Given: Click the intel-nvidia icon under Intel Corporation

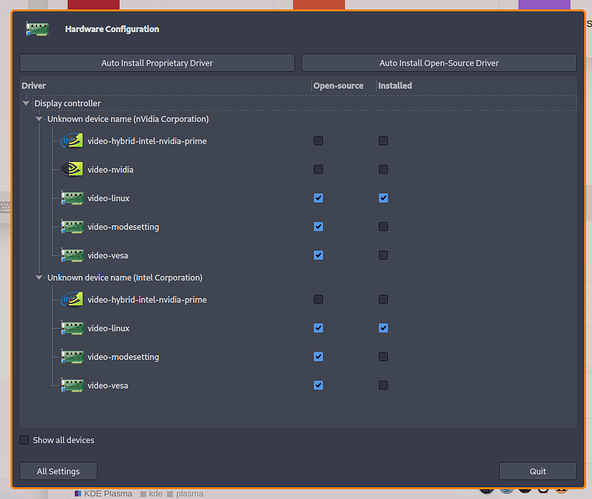Looking at the screenshot, I should 72,300.
